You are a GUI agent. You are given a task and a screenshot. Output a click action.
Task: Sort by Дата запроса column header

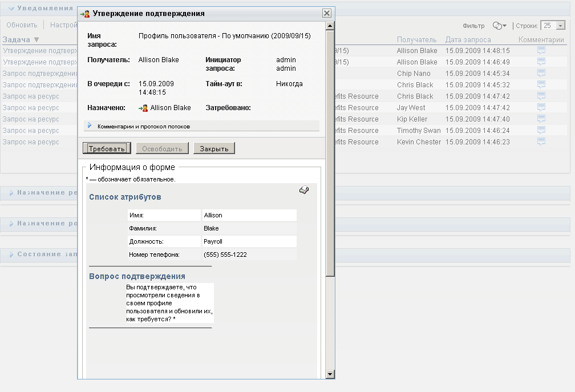(468, 40)
